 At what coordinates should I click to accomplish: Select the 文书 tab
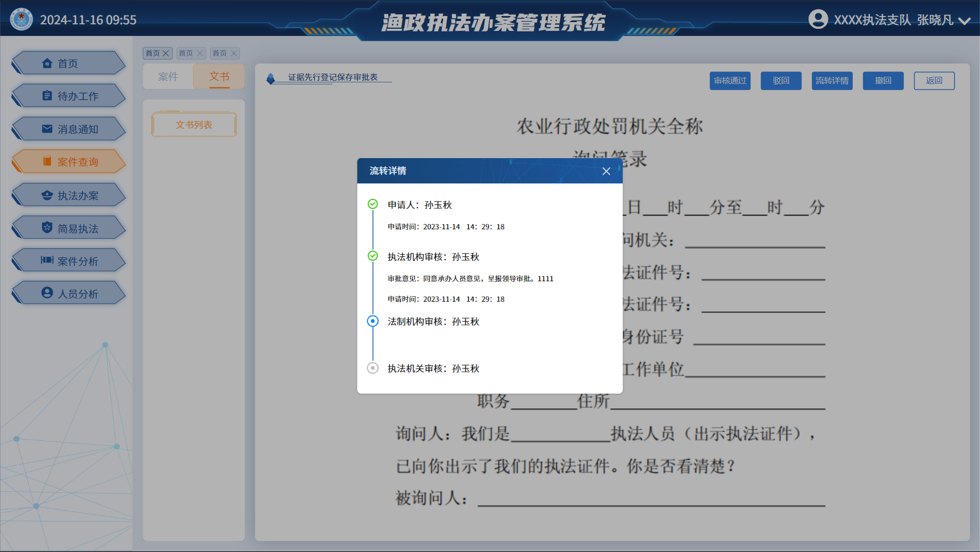(219, 77)
